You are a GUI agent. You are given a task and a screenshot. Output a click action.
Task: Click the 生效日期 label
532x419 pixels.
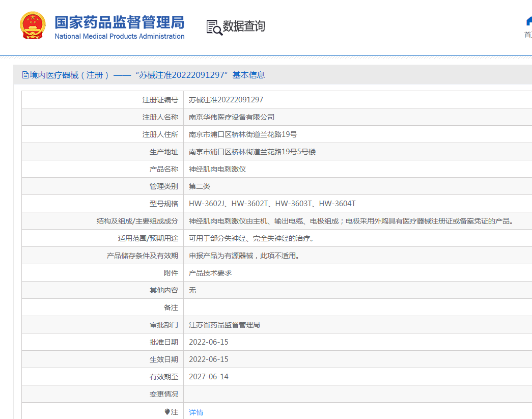tap(164, 359)
